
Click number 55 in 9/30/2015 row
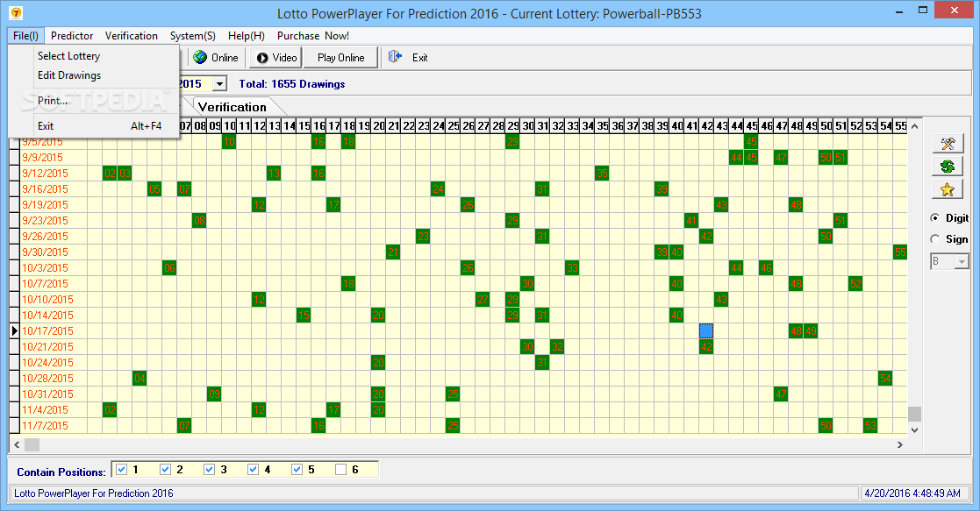coord(900,252)
